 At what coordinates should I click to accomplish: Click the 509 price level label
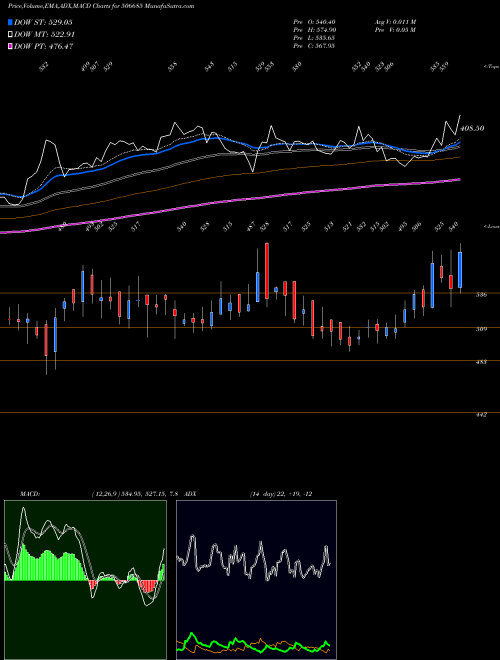click(x=481, y=329)
